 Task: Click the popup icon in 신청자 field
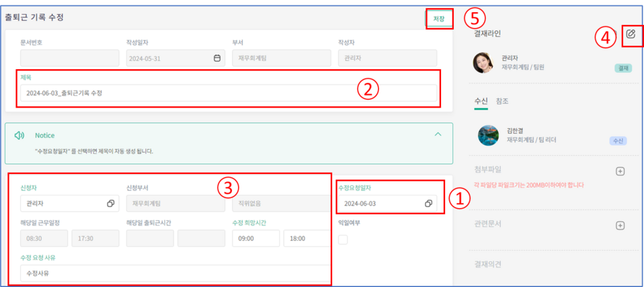pyautogui.click(x=111, y=203)
